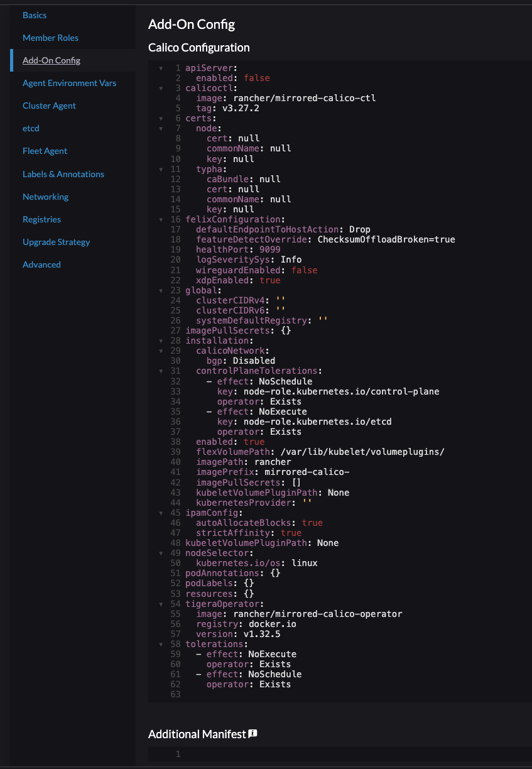Click the 'image: rancher/mirrored-calico-ctl' line

pos(286,98)
